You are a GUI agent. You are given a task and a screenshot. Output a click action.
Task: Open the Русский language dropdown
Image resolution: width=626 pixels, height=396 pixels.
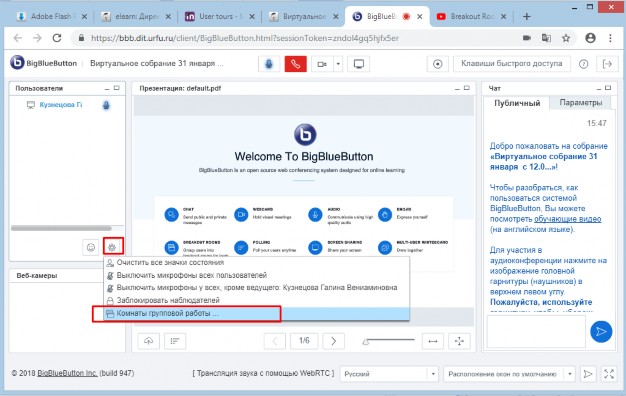pyautogui.click(x=389, y=374)
